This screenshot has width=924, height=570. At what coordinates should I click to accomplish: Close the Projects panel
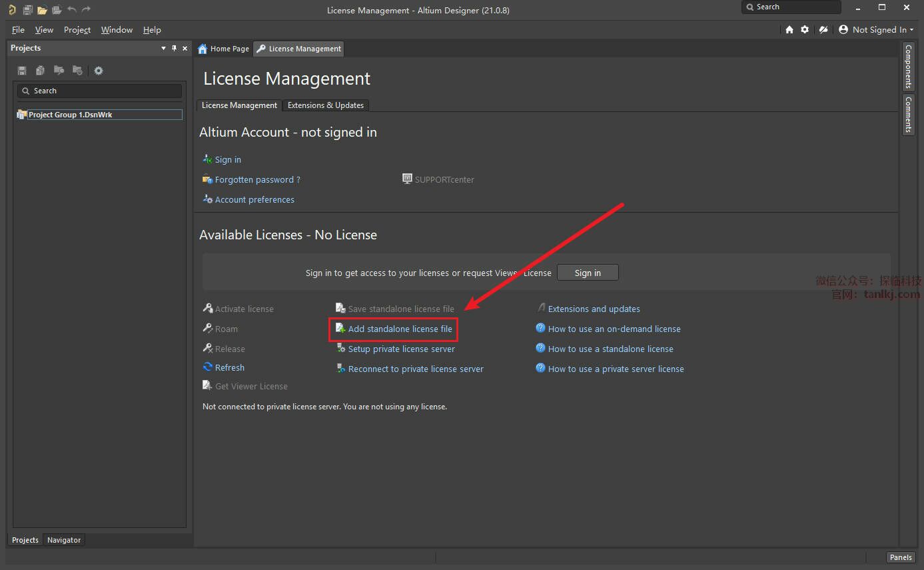pyautogui.click(x=185, y=48)
